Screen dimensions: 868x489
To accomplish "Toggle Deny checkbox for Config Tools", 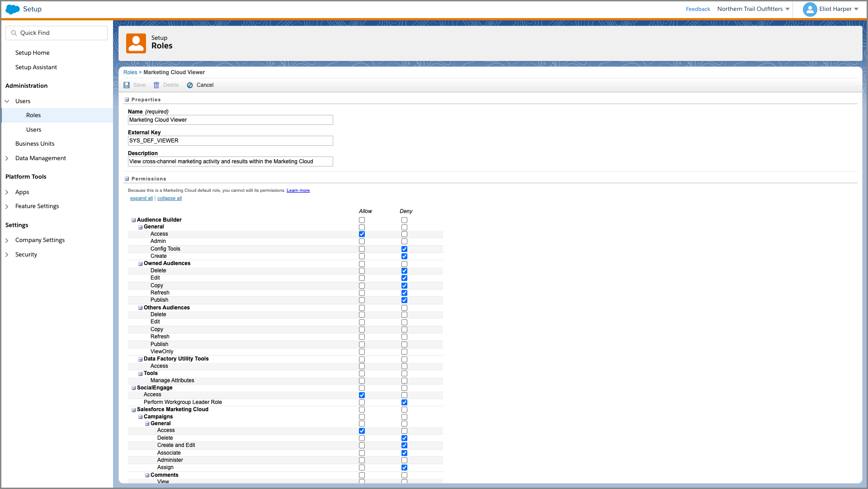I will pyautogui.click(x=404, y=249).
